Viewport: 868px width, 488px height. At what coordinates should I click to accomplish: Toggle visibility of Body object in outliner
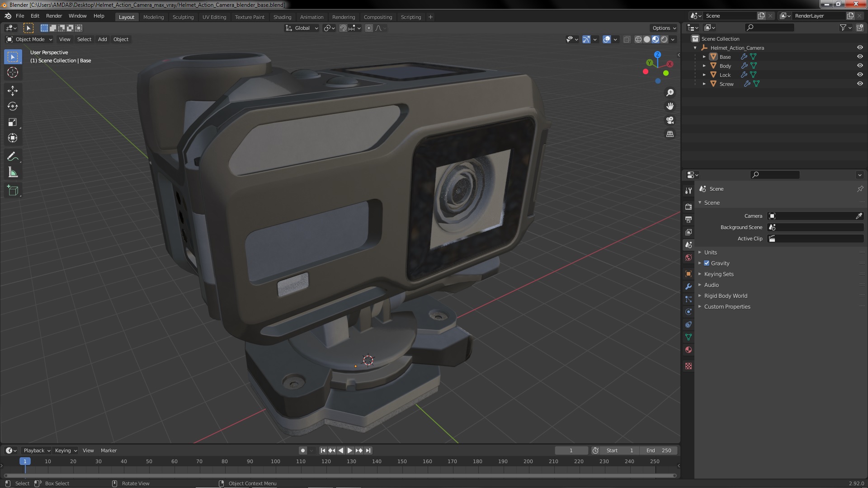pyautogui.click(x=860, y=65)
